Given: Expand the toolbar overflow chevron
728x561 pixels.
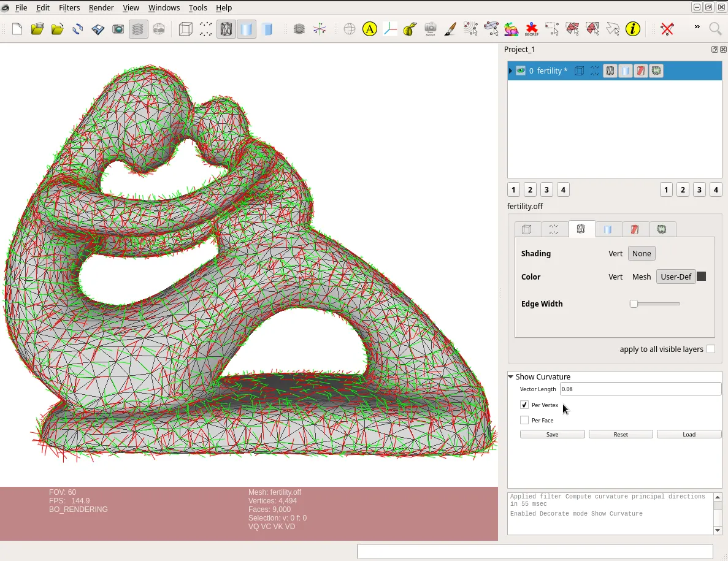Looking at the screenshot, I should click(697, 27).
